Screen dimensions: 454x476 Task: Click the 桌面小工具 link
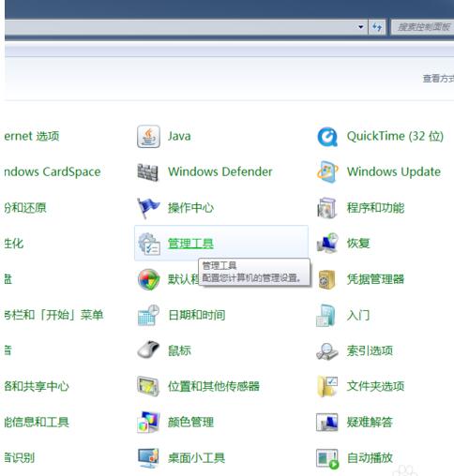pos(196,458)
